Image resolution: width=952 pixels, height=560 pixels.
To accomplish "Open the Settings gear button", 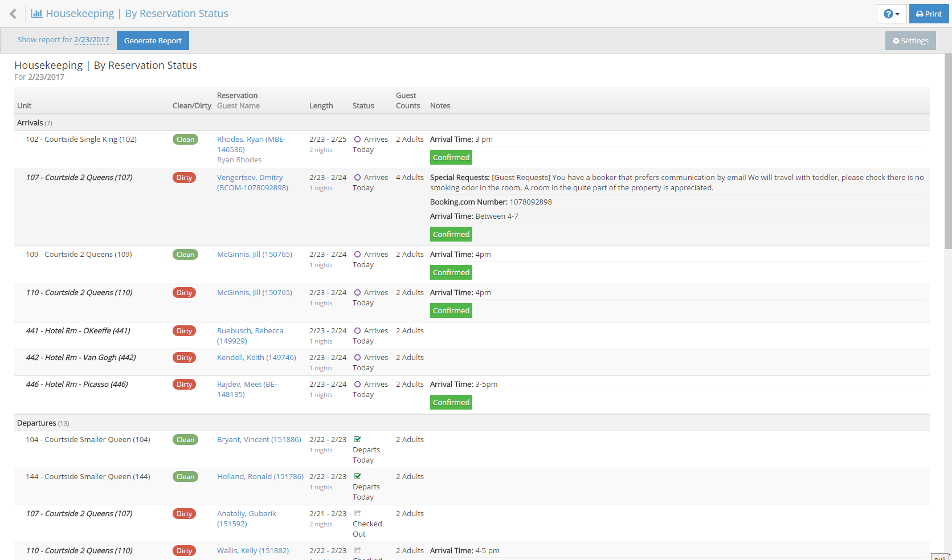I will pyautogui.click(x=910, y=40).
